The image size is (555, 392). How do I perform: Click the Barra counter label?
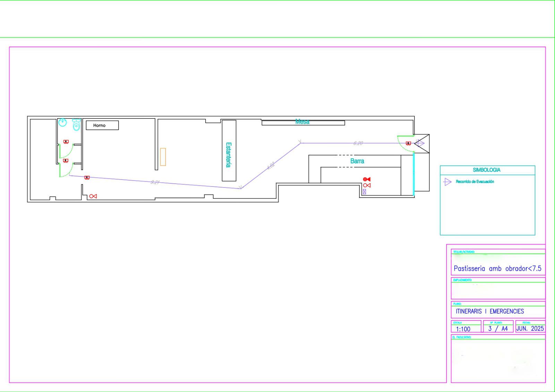pos(357,161)
